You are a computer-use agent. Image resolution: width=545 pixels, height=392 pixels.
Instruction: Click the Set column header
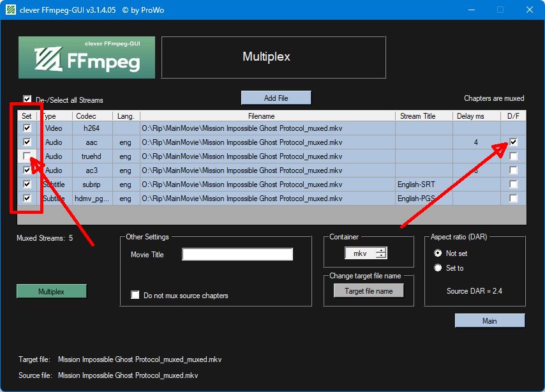[x=27, y=116]
